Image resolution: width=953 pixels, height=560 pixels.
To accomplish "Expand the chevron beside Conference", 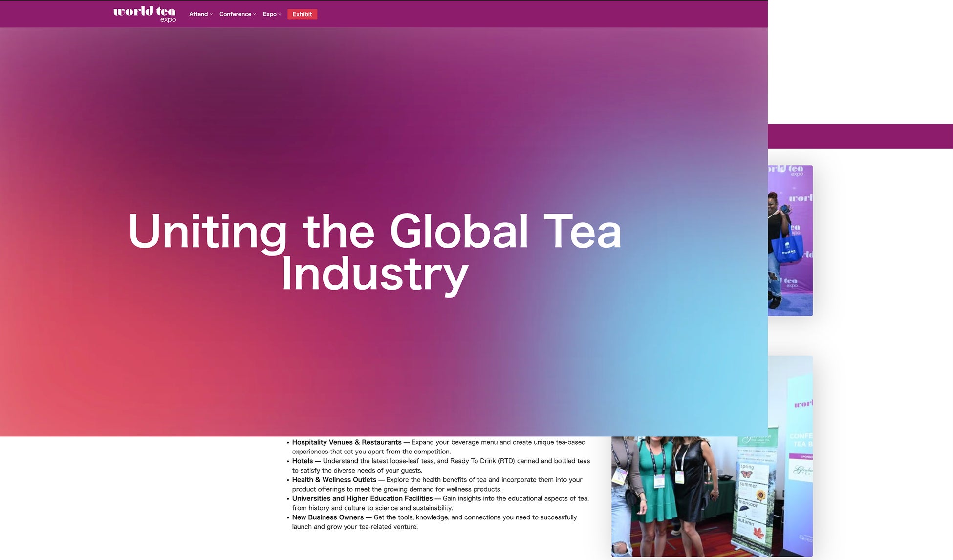I will [255, 14].
